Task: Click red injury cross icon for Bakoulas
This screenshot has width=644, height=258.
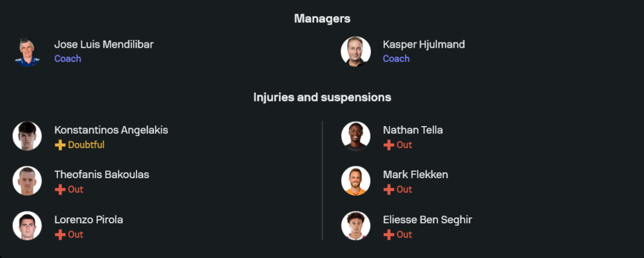Action: 60,190
